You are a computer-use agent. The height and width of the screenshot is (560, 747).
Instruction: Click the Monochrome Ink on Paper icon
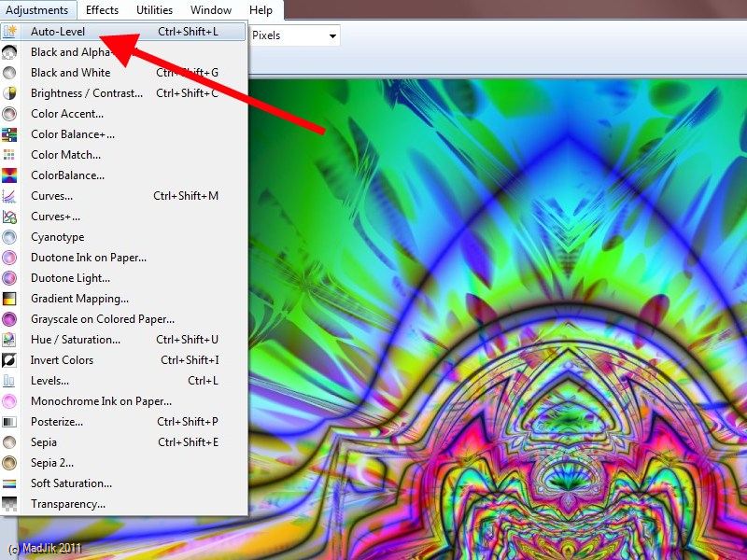tap(9, 401)
